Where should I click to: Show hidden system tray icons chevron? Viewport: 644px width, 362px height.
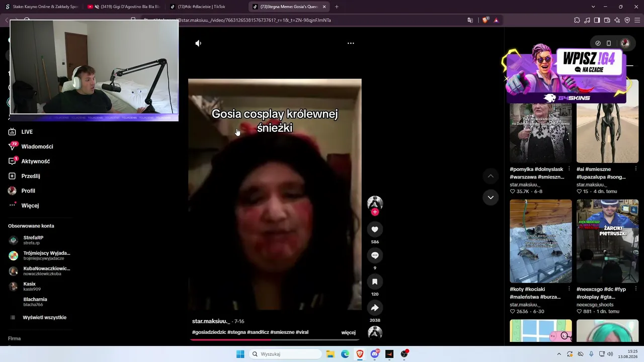pyautogui.click(x=558, y=354)
